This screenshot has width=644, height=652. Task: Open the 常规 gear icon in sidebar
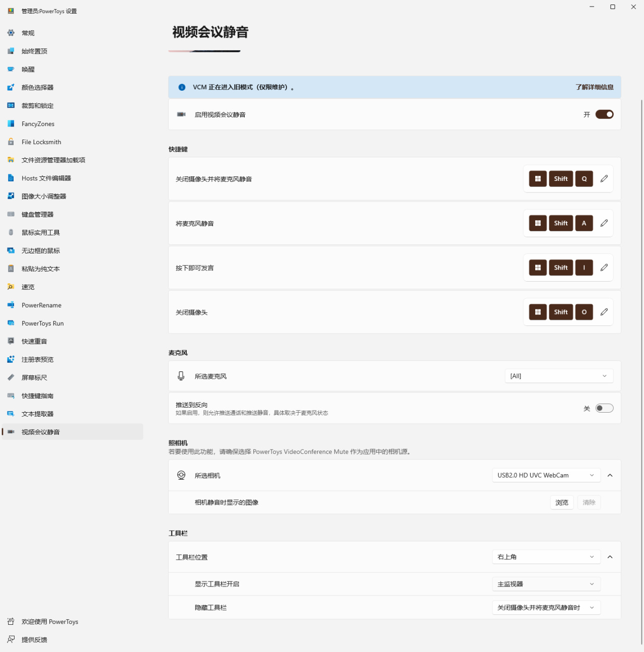tap(11, 33)
